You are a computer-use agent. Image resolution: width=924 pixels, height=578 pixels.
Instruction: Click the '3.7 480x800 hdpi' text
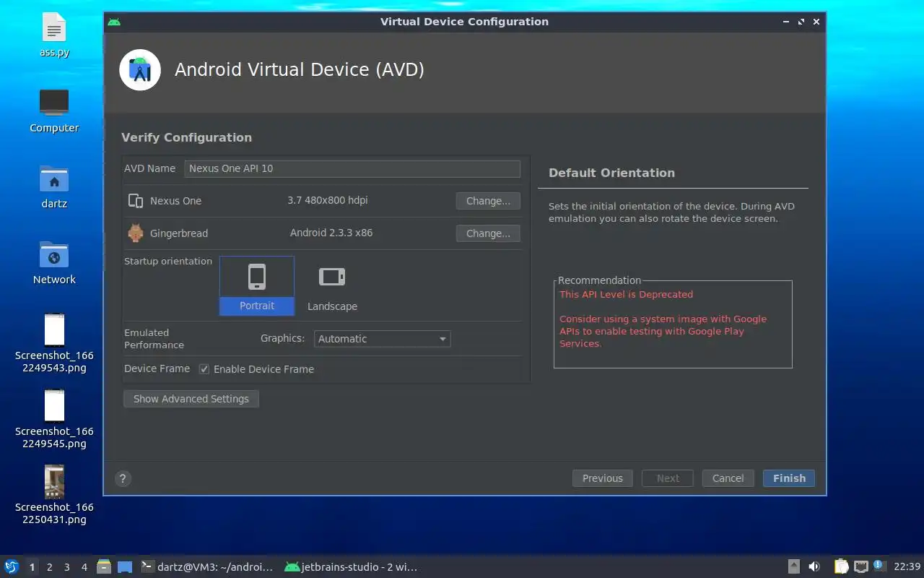point(328,201)
